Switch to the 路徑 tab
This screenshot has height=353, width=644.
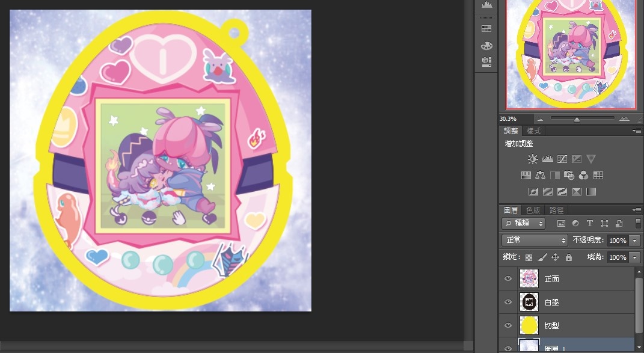tap(557, 210)
